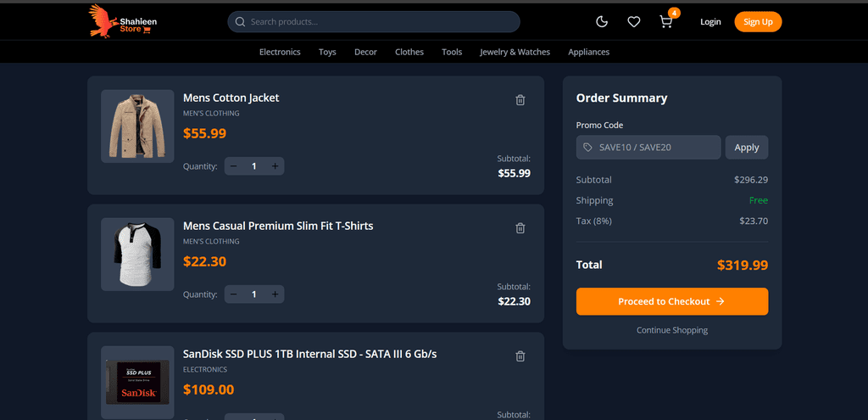Image resolution: width=868 pixels, height=420 pixels.
Task: Open the Jewelry & Watches category
Action: pos(515,52)
